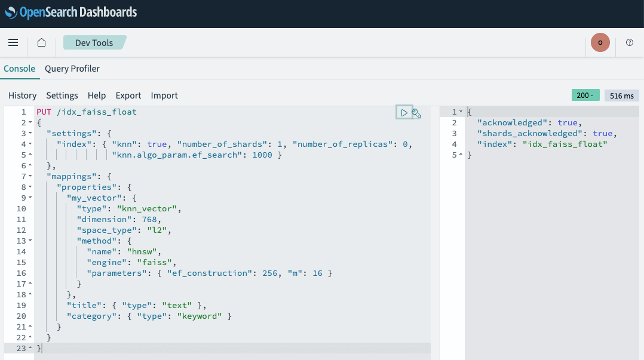This screenshot has height=360, width=644.
Task: Collapse the "my_vector" fold on line 9
Action: (30, 198)
